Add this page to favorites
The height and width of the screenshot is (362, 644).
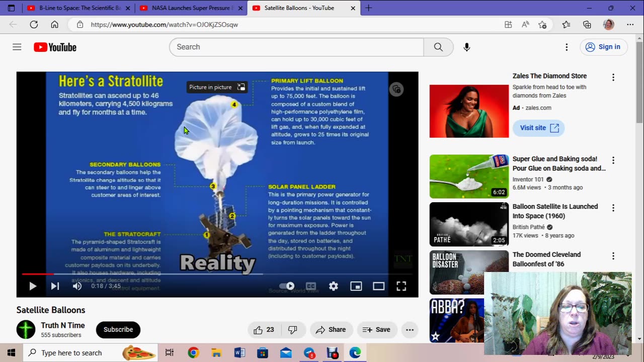coord(542,24)
